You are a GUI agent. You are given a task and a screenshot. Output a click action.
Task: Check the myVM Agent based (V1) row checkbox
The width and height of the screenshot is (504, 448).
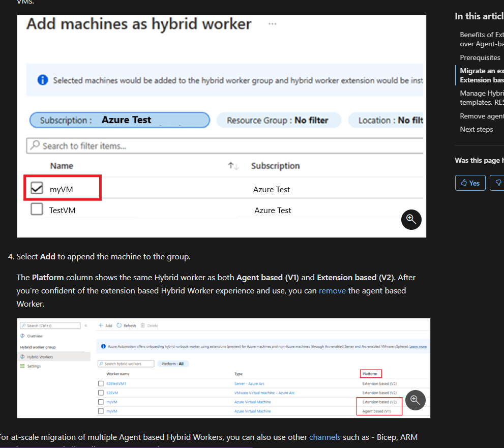[101, 411]
